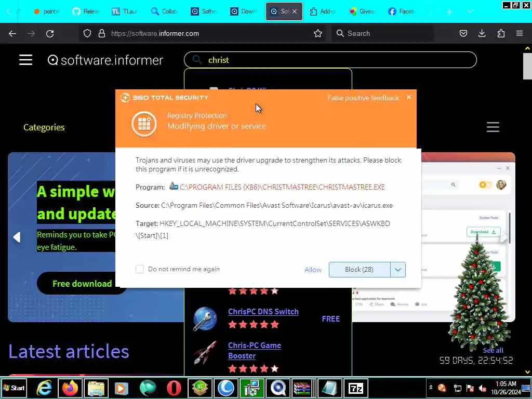Switch to the 'TLau' tab
The height and width of the screenshot is (399, 532).
[x=125, y=11]
